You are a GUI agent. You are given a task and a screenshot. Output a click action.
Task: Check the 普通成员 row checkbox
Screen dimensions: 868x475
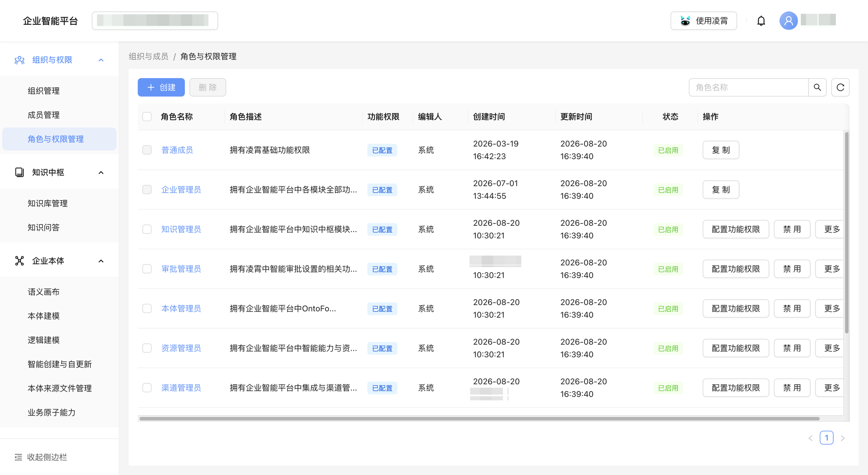click(x=147, y=150)
